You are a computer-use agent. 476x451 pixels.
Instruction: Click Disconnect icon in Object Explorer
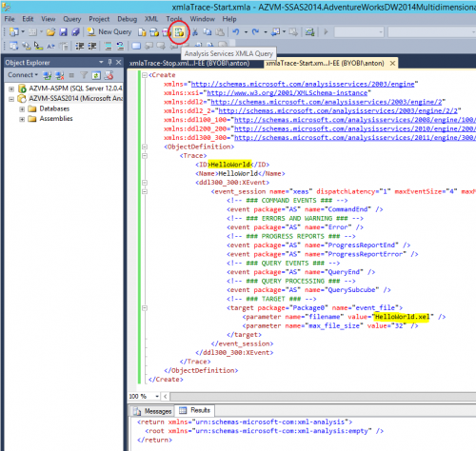60,75
